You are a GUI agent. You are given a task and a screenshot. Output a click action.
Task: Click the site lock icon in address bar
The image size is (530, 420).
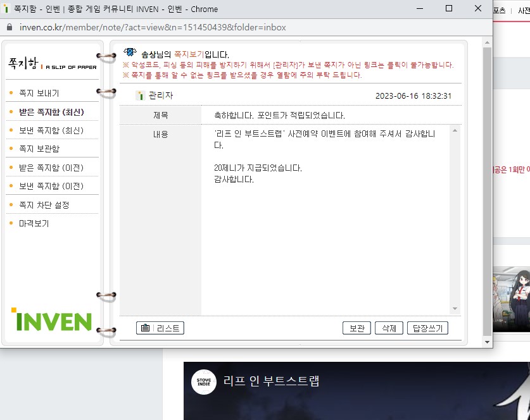pos(9,27)
